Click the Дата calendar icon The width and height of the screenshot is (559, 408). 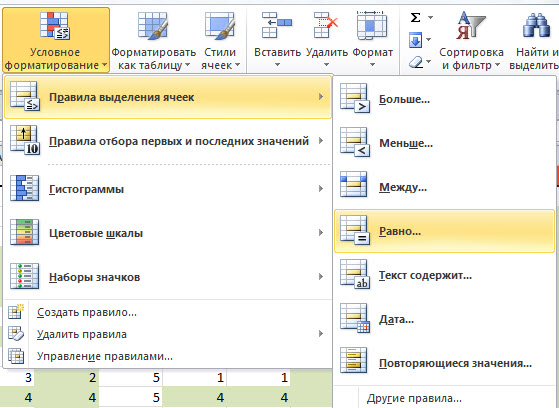[x=355, y=318]
